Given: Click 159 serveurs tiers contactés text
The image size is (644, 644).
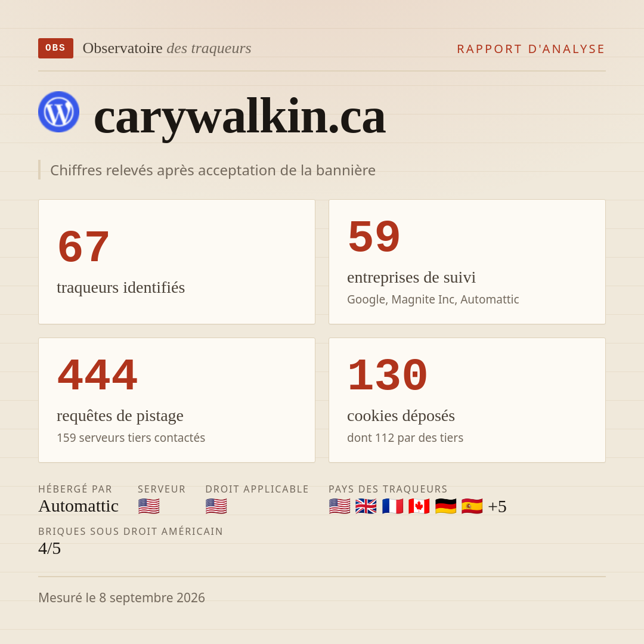Looking at the screenshot, I should point(131,438).
